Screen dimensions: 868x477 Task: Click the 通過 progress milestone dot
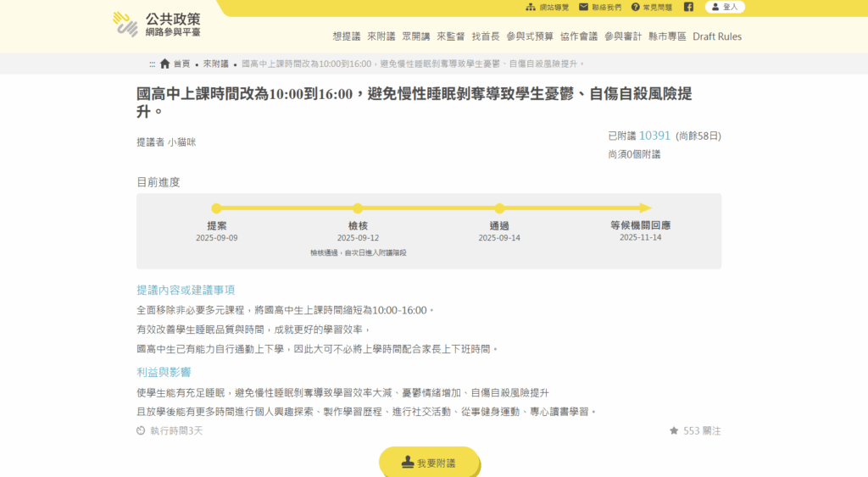pyautogui.click(x=499, y=208)
